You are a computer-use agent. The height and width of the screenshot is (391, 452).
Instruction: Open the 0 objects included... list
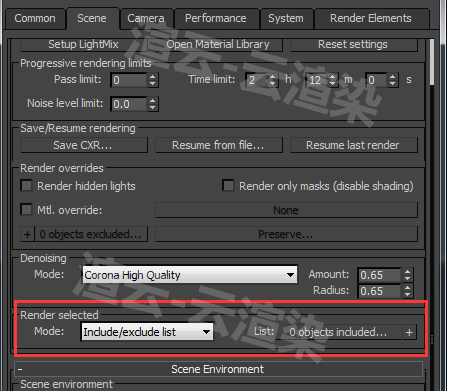[x=338, y=332]
